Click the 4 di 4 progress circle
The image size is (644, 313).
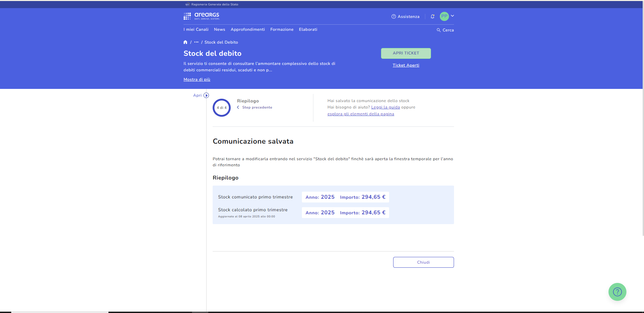[222, 108]
